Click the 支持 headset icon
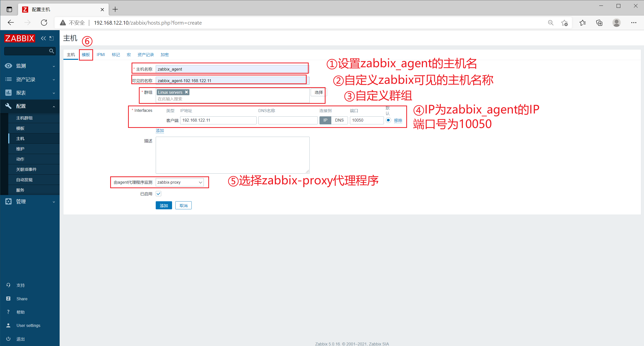 (x=8, y=285)
